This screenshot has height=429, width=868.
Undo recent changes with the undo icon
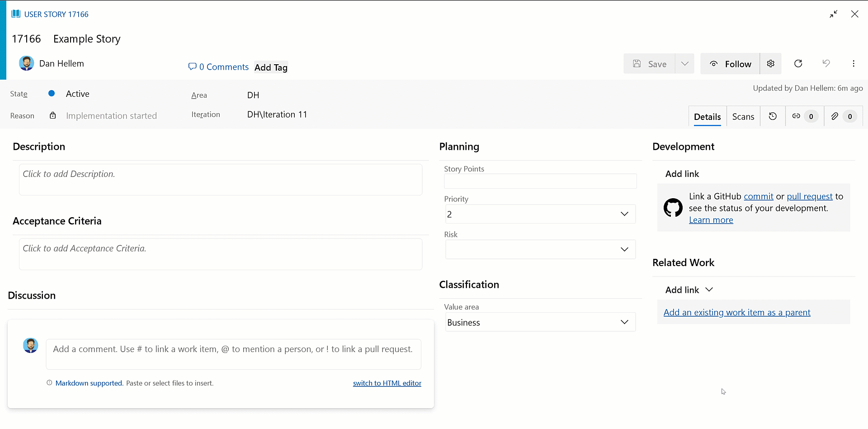tap(826, 63)
